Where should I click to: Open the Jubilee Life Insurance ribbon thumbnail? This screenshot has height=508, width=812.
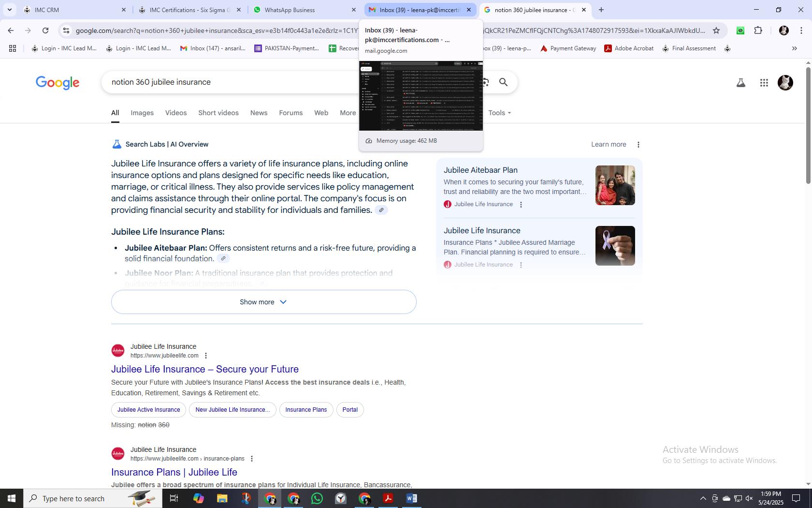[x=615, y=246]
